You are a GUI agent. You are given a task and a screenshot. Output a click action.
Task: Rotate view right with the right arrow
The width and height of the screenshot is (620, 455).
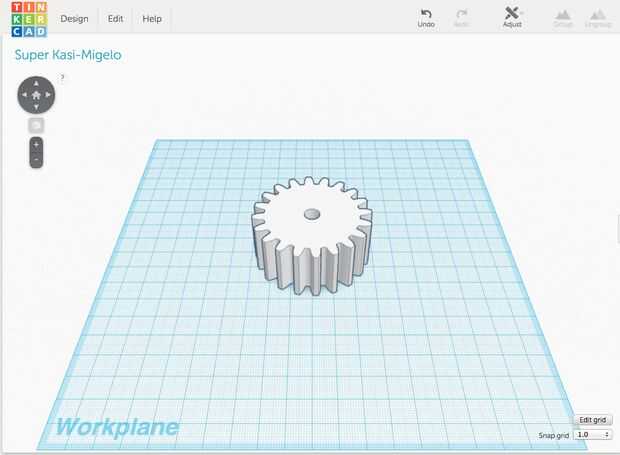(48, 95)
